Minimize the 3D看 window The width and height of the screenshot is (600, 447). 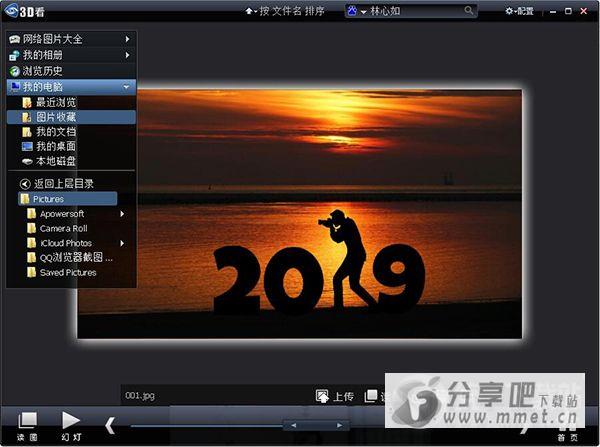(553, 11)
